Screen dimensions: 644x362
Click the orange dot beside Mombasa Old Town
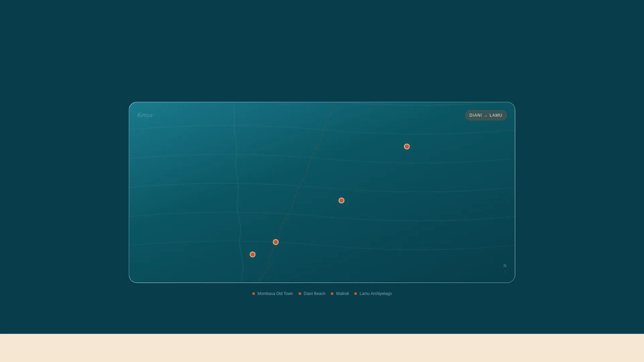254,294
